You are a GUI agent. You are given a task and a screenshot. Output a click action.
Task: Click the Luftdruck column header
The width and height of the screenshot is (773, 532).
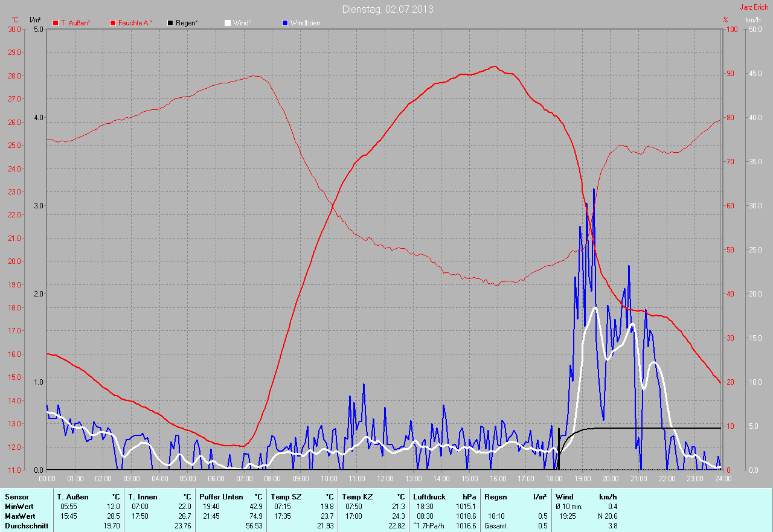(429, 497)
